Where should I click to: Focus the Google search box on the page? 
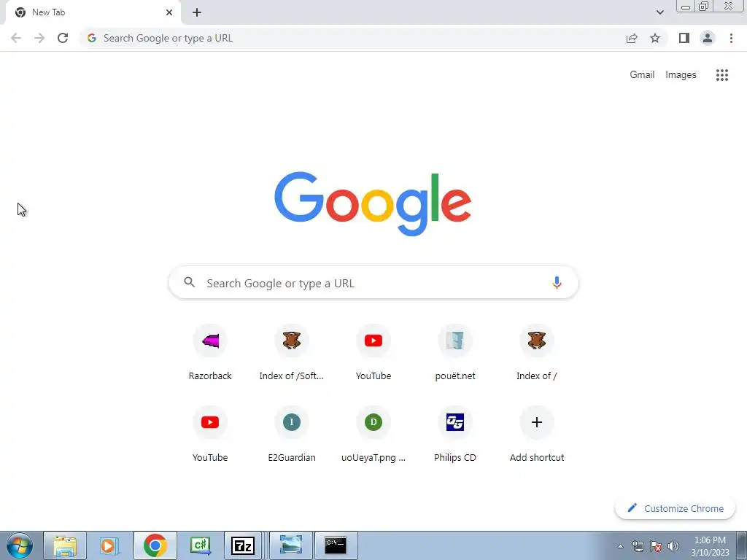tap(373, 283)
